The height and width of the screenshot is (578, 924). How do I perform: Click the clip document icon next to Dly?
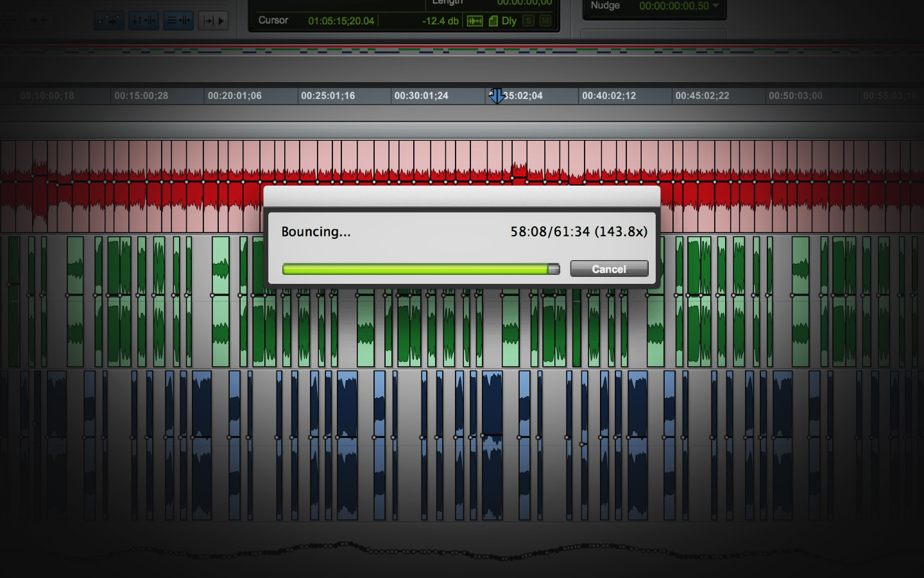[x=493, y=21]
